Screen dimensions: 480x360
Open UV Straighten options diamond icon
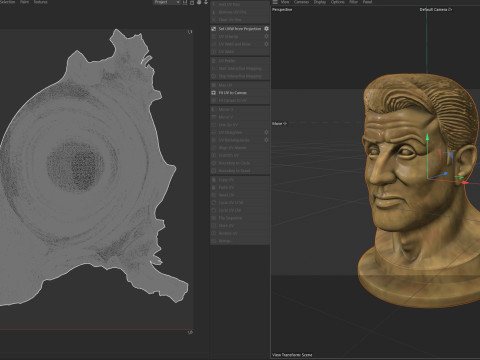266,132
